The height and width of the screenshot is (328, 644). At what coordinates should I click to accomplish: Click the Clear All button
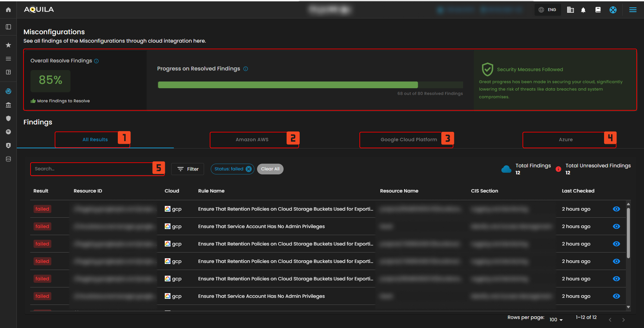(270, 169)
